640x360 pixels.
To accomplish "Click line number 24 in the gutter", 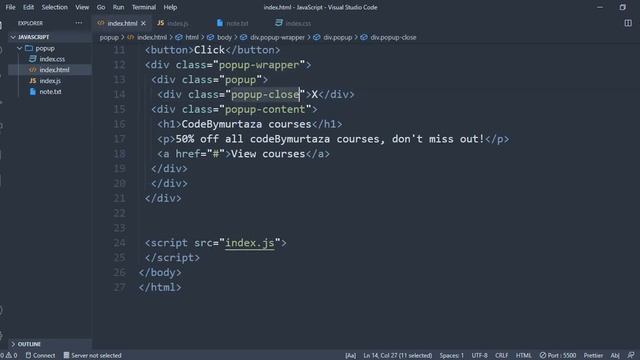I will click(119, 243).
